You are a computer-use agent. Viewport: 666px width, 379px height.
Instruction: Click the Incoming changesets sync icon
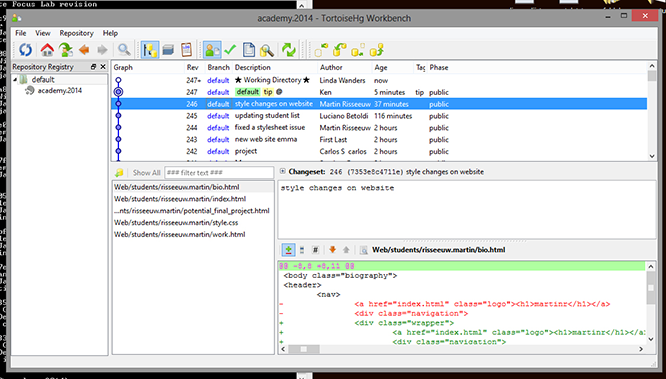322,50
